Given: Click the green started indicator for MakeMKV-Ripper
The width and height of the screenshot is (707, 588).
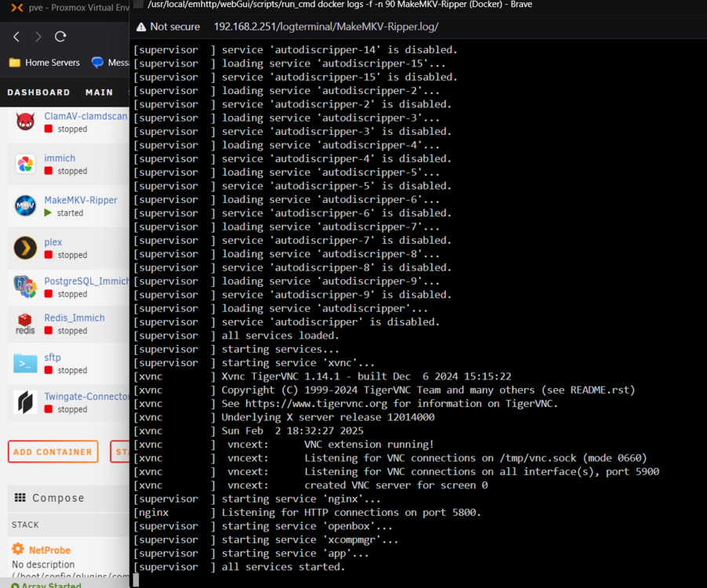Looking at the screenshot, I should click(x=48, y=212).
